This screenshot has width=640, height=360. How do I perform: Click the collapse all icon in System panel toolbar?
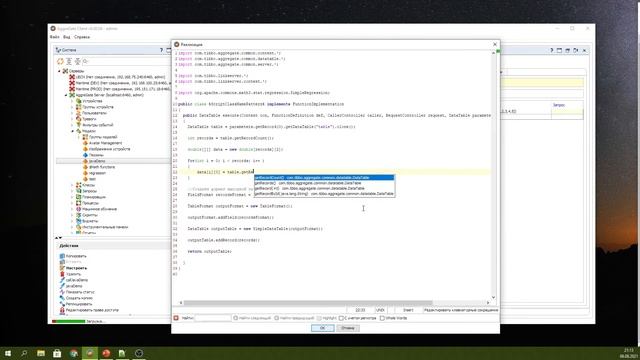pyautogui.click(x=77, y=61)
